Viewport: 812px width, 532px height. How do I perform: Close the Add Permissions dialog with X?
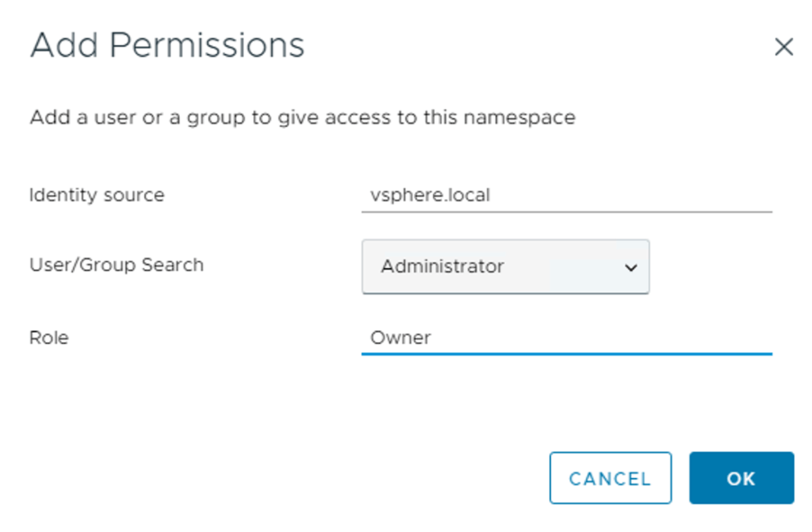pyautogui.click(x=783, y=48)
